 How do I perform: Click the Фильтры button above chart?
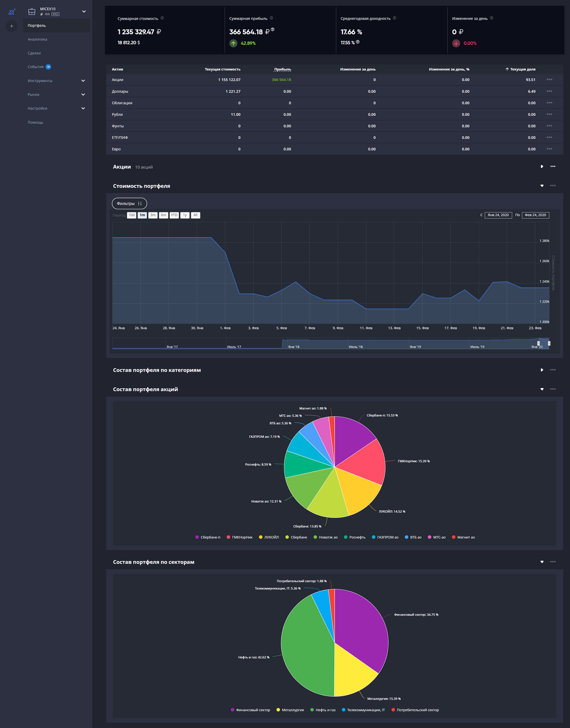click(129, 203)
